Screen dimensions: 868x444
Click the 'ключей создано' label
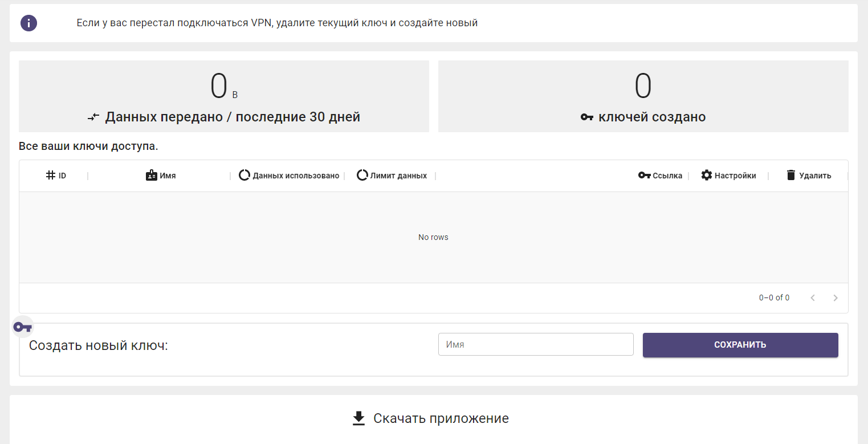point(652,117)
